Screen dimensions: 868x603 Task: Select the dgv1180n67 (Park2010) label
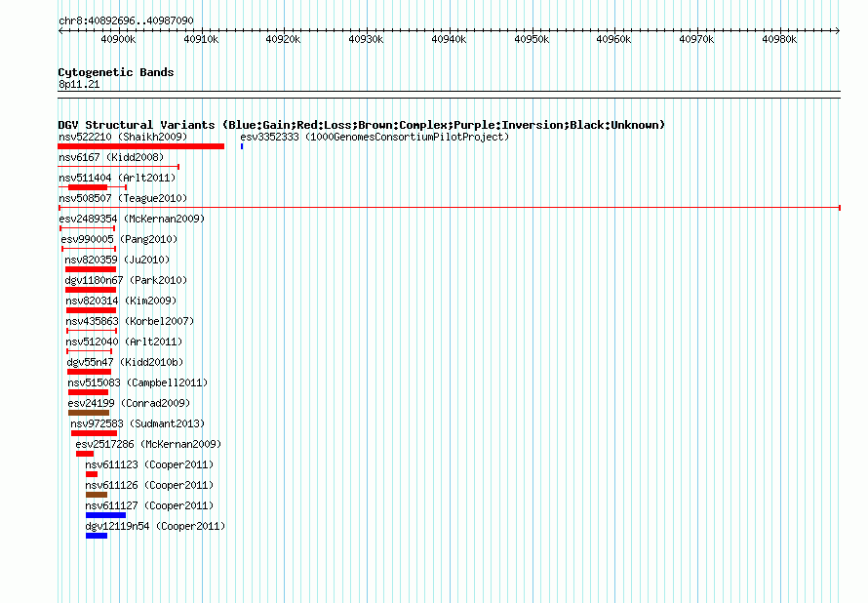click(126, 280)
